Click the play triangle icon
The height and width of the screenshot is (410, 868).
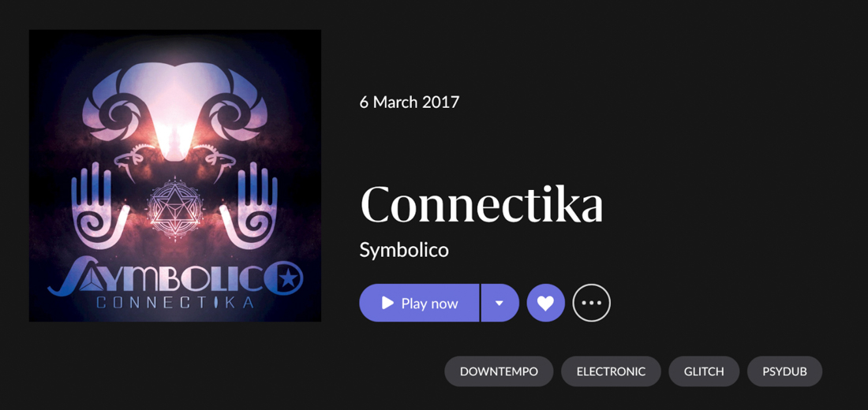pos(387,303)
